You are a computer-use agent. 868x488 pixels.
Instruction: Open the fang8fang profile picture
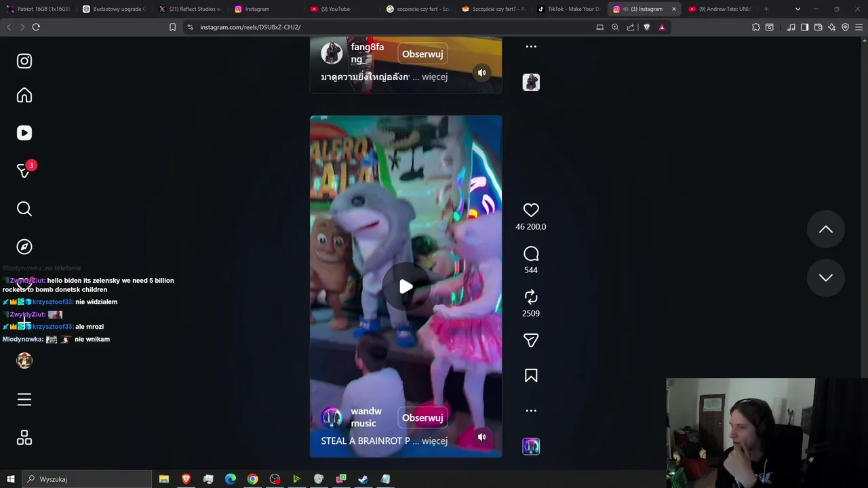click(x=332, y=53)
